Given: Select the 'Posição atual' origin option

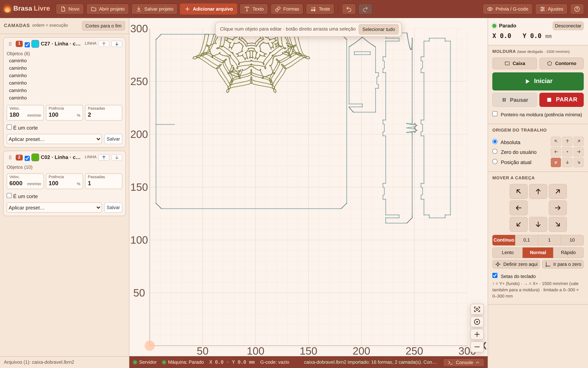Looking at the screenshot, I should (495, 162).
